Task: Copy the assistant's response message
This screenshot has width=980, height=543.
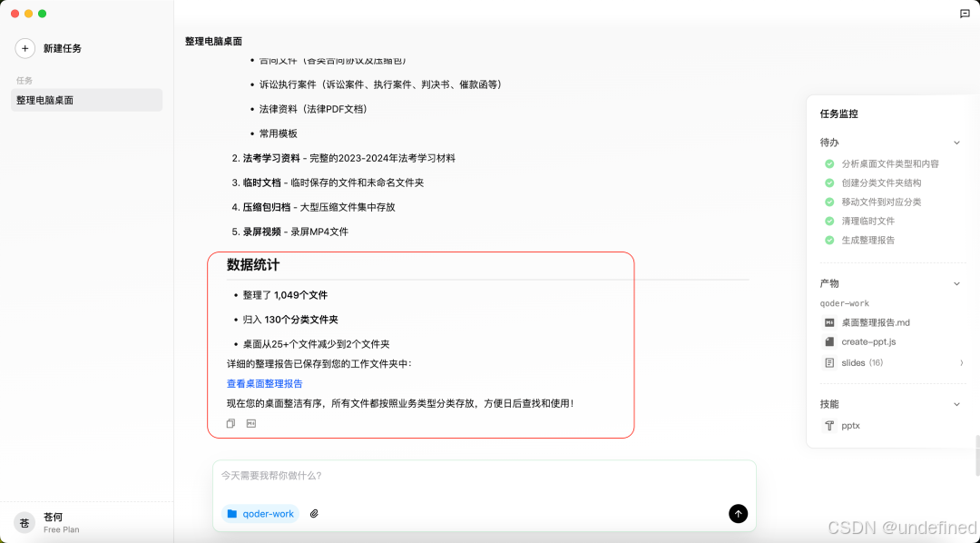Action: [x=230, y=422]
